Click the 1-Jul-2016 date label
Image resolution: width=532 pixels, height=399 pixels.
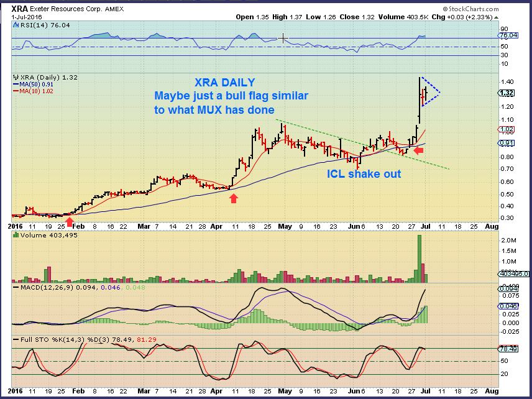point(27,17)
